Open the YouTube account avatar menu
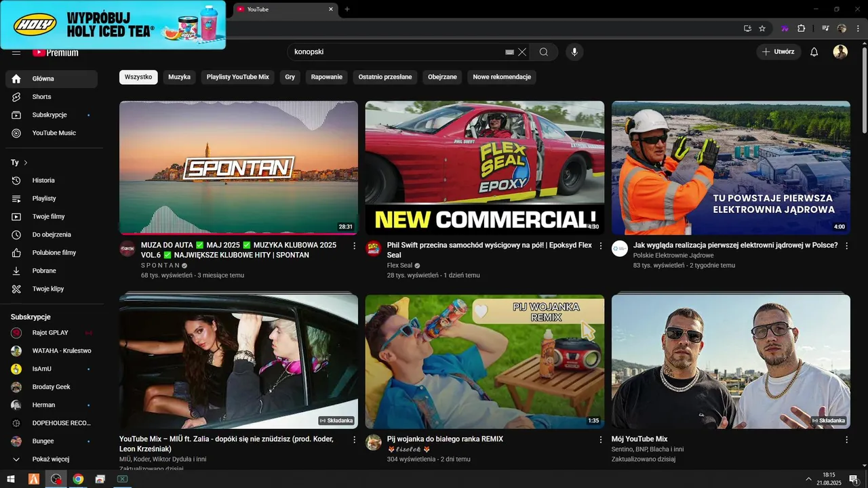Viewport: 868px width, 488px height. (x=840, y=52)
